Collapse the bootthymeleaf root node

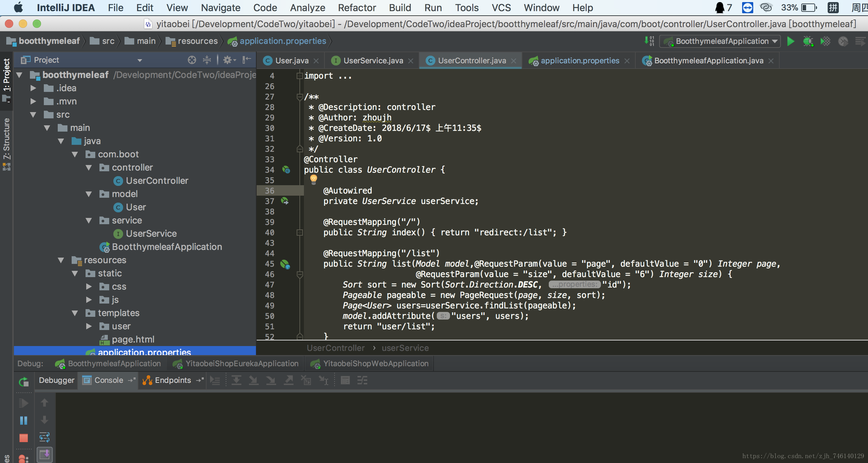pyautogui.click(x=19, y=75)
